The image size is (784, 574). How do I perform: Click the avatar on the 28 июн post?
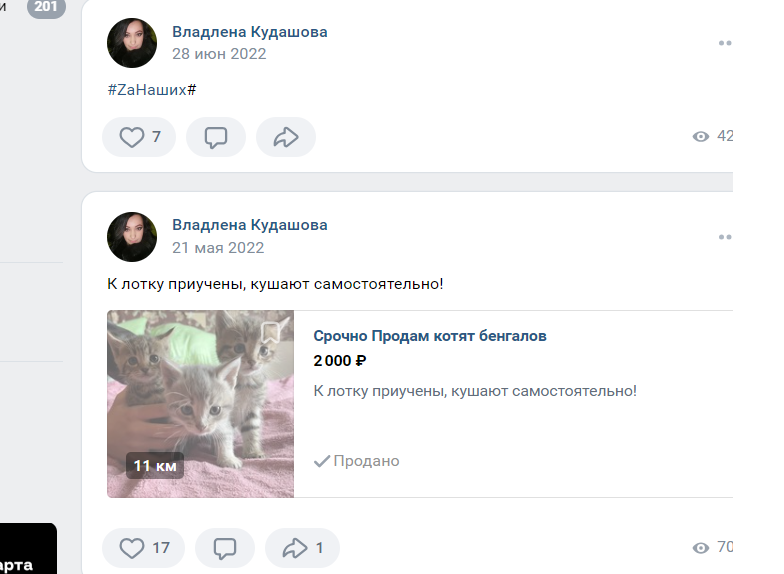pos(132,43)
